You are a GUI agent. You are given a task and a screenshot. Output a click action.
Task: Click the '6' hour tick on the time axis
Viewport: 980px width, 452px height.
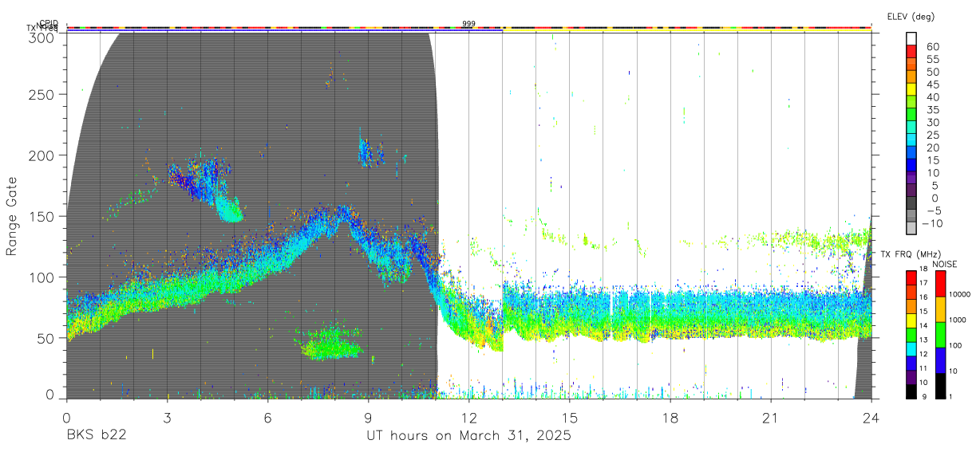267,417
